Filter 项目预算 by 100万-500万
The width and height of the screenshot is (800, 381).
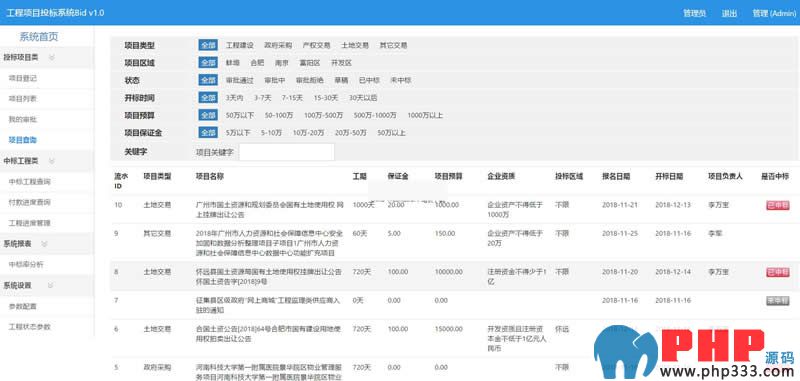pos(323,115)
